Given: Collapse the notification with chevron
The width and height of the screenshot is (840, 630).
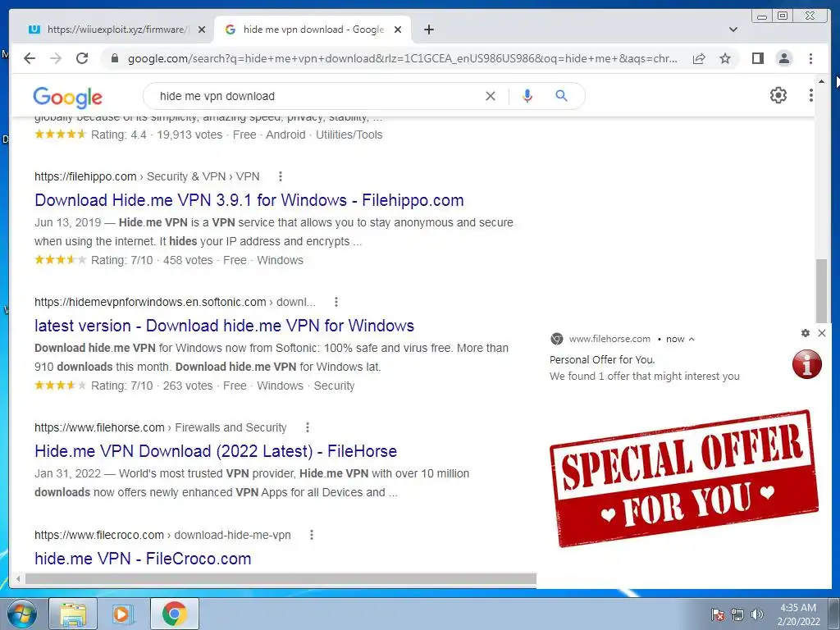Looking at the screenshot, I should (x=692, y=339).
